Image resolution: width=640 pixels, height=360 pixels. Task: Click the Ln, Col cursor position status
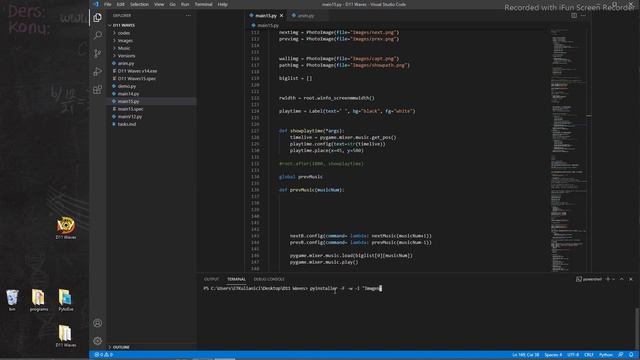coord(526,355)
